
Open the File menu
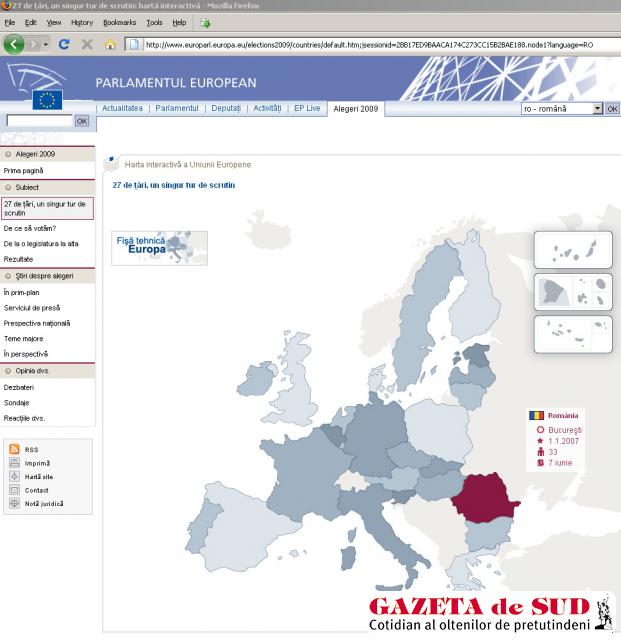click(x=9, y=23)
